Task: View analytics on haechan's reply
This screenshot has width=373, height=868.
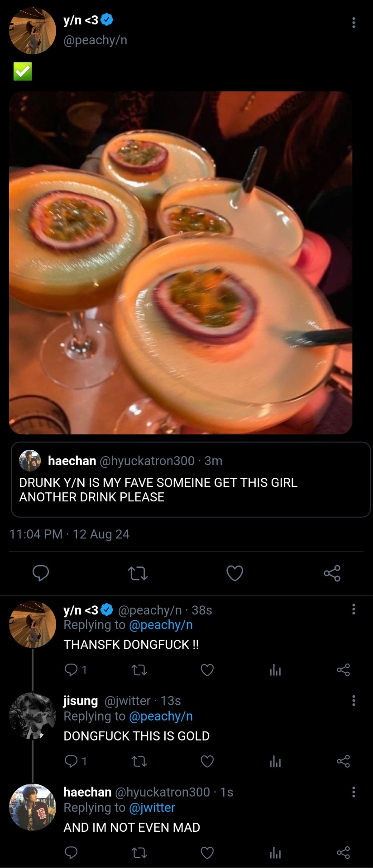Action: 275,853
